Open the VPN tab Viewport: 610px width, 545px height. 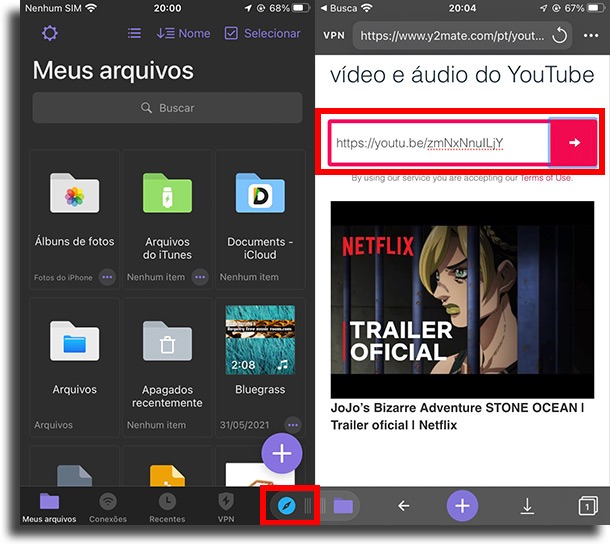tap(226, 508)
